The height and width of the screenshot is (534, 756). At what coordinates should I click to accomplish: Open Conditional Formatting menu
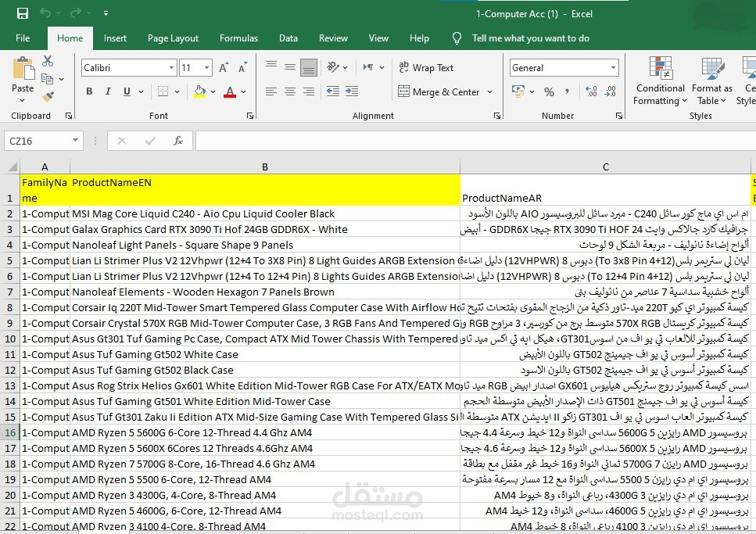660,81
